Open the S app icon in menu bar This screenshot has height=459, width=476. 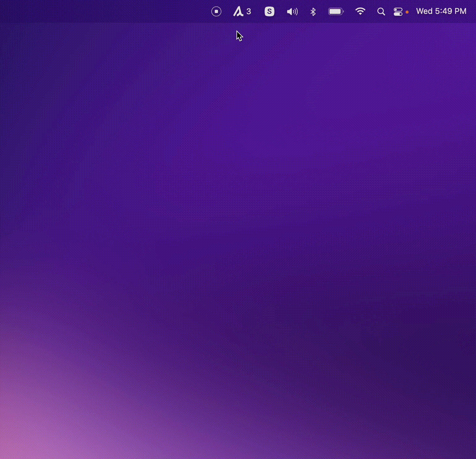coord(270,11)
